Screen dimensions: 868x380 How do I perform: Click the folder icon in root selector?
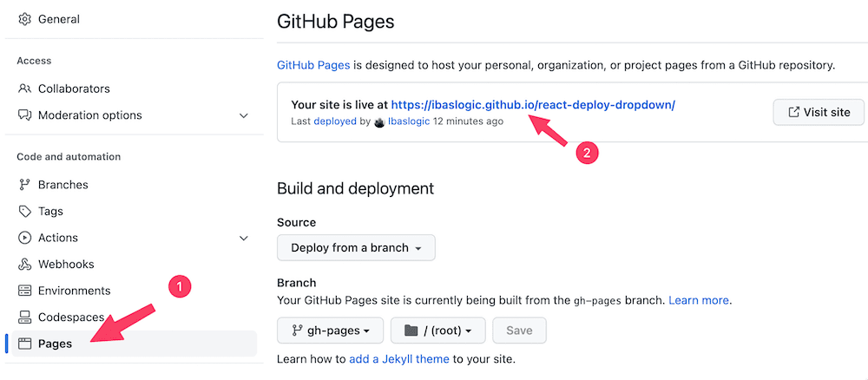tap(411, 331)
